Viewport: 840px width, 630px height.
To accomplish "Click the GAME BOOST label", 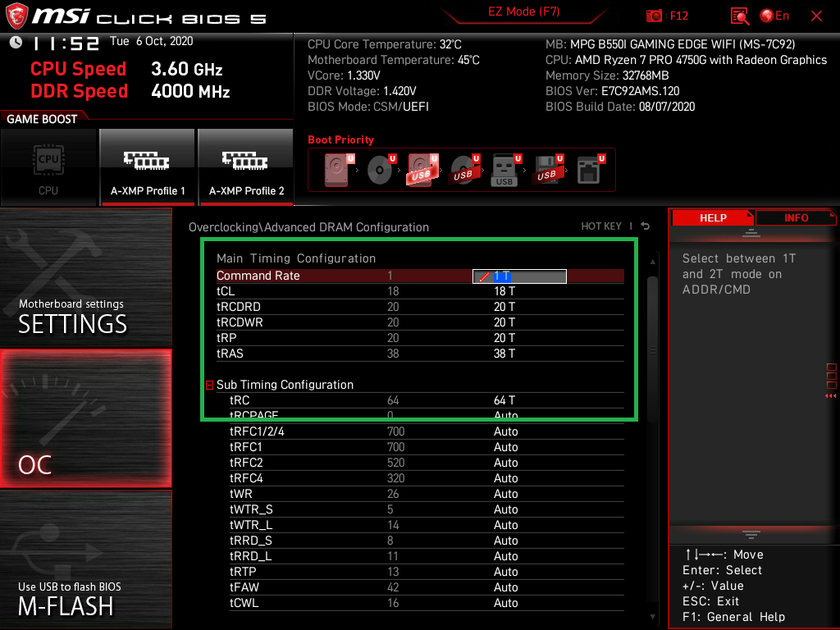I will pyautogui.click(x=42, y=119).
